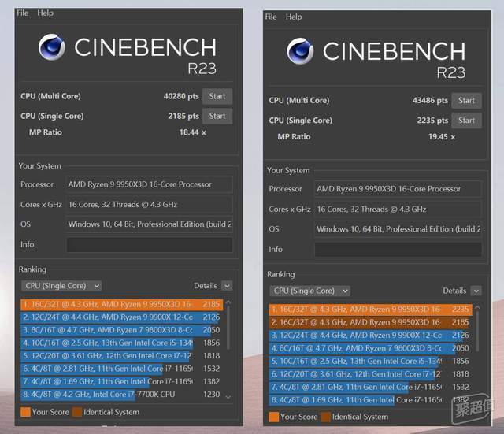Select brown 2185 identical system row, right window
This screenshot has width=504, height=434.
pos(371,322)
